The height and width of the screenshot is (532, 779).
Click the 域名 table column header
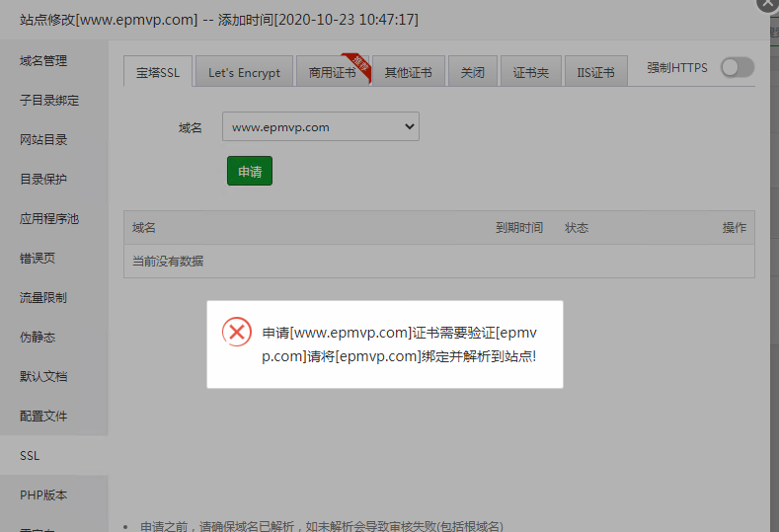(x=144, y=227)
